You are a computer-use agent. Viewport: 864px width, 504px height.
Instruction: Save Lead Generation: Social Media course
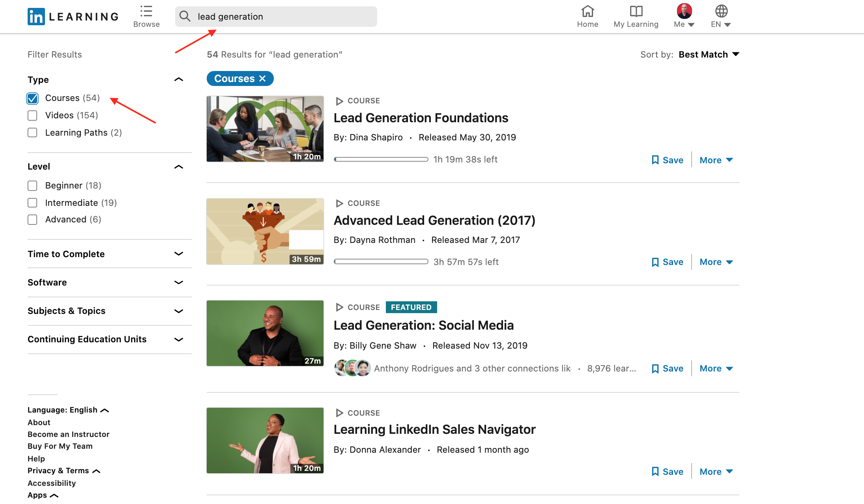pos(667,369)
